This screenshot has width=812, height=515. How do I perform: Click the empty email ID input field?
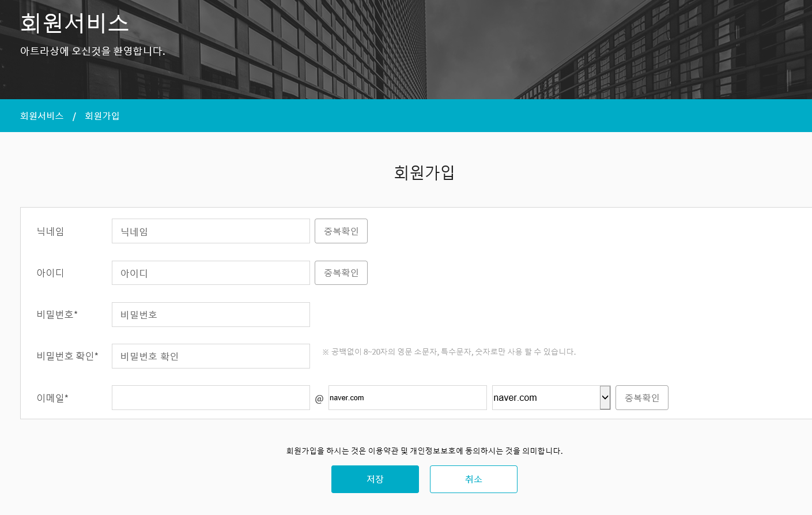click(x=211, y=397)
